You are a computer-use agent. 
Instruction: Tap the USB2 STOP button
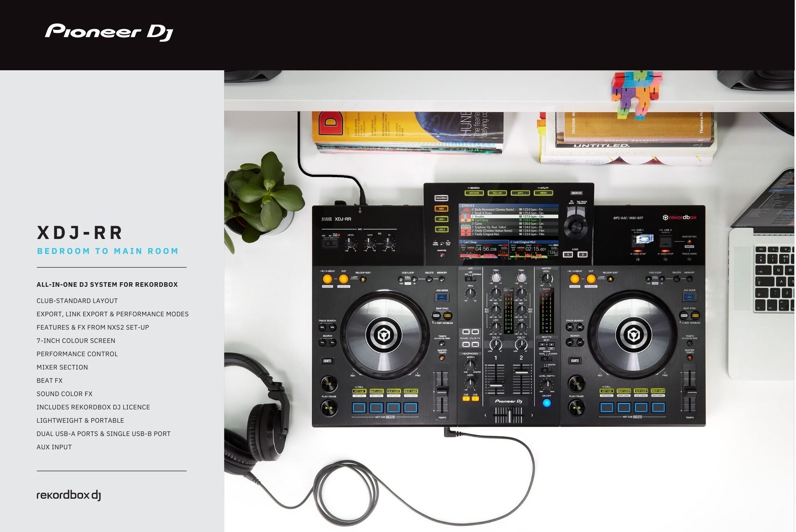tap(666, 259)
